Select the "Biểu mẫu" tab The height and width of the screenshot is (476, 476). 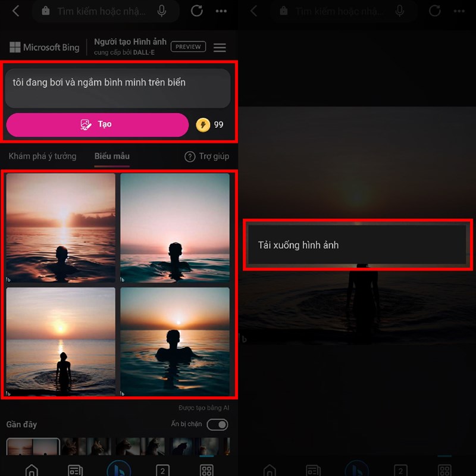(x=112, y=156)
